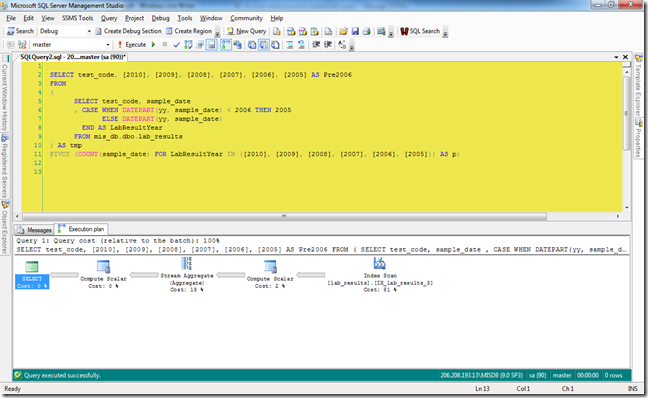Open the SSMS Tools menu
The height and width of the screenshot is (398, 648).
tap(78, 18)
